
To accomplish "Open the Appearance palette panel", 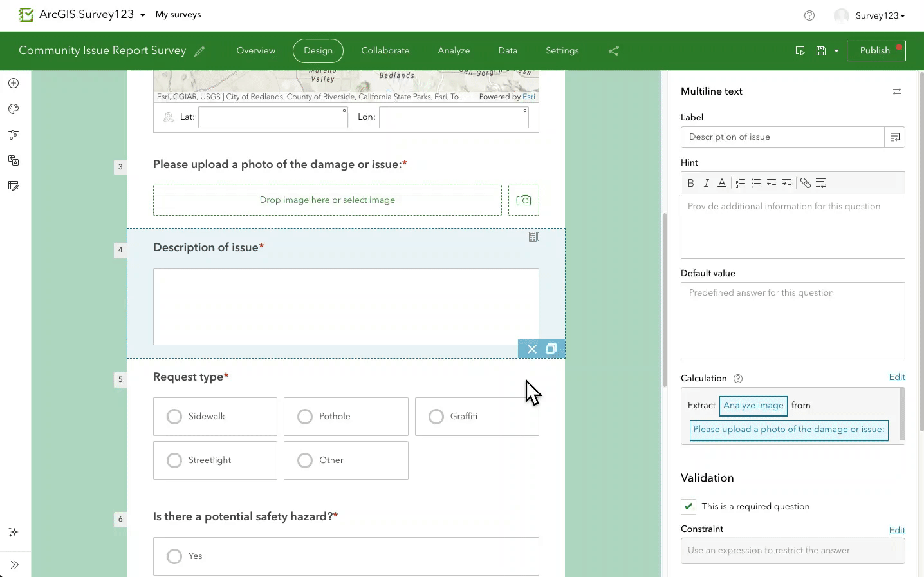I will [x=13, y=108].
